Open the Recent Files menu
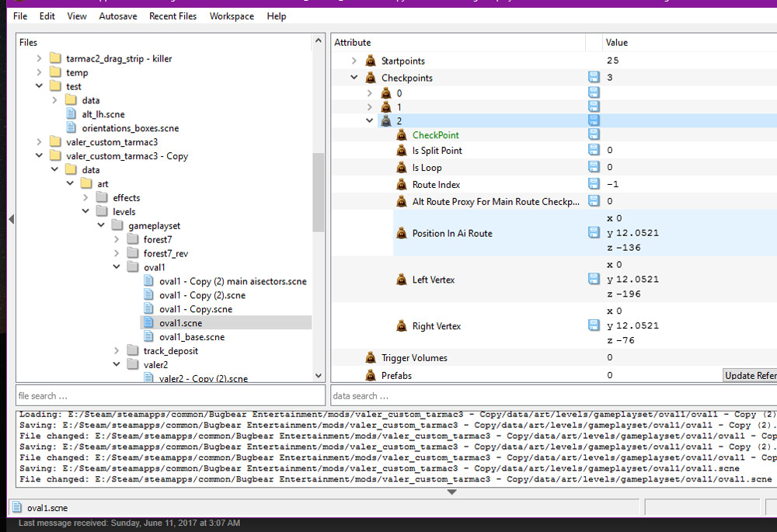The width and height of the screenshot is (777, 532). pyautogui.click(x=173, y=16)
